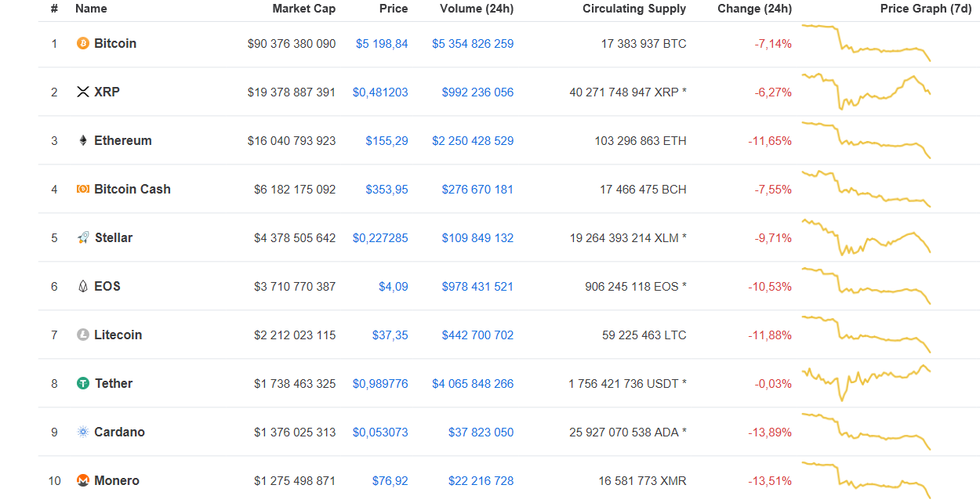
Task: Open the Monero name link
Action: [117, 481]
